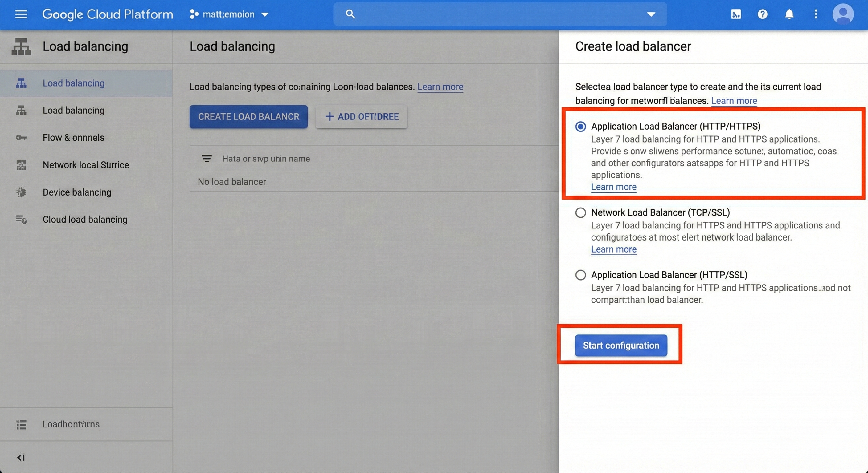The width and height of the screenshot is (868, 473).
Task: Open the project selector dropdown
Action: (229, 14)
